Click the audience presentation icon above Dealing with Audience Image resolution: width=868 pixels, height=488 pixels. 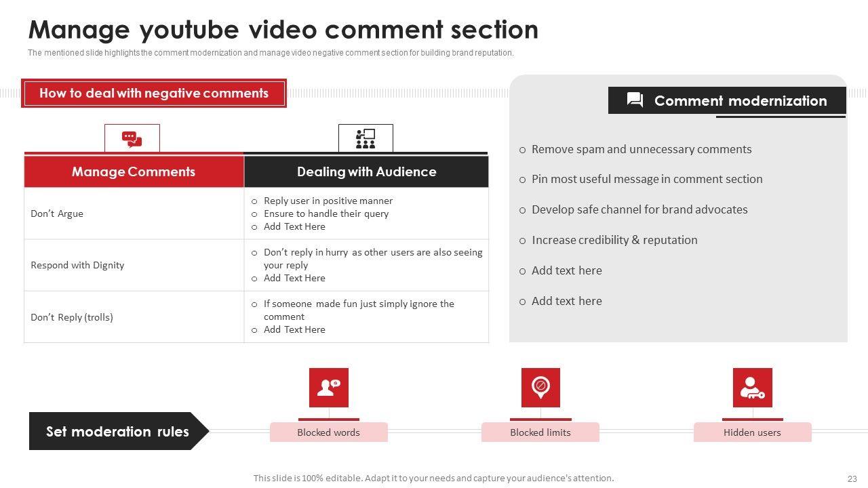366,139
